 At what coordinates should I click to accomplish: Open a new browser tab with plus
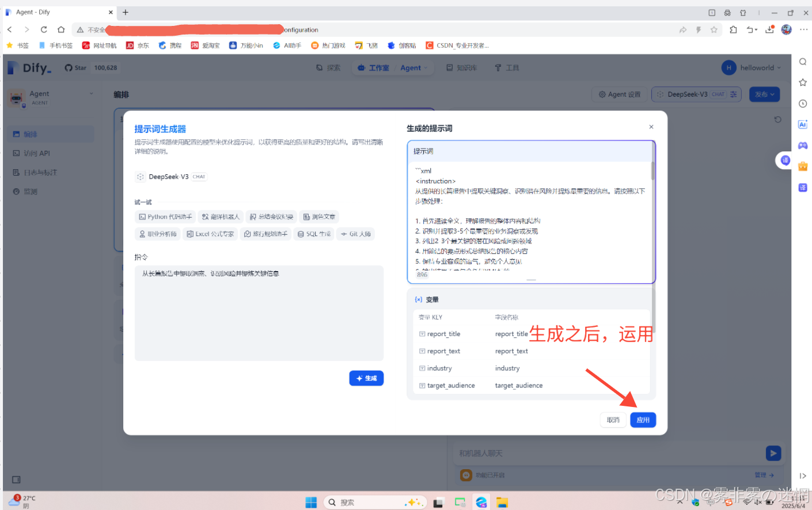(x=126, y=12)
